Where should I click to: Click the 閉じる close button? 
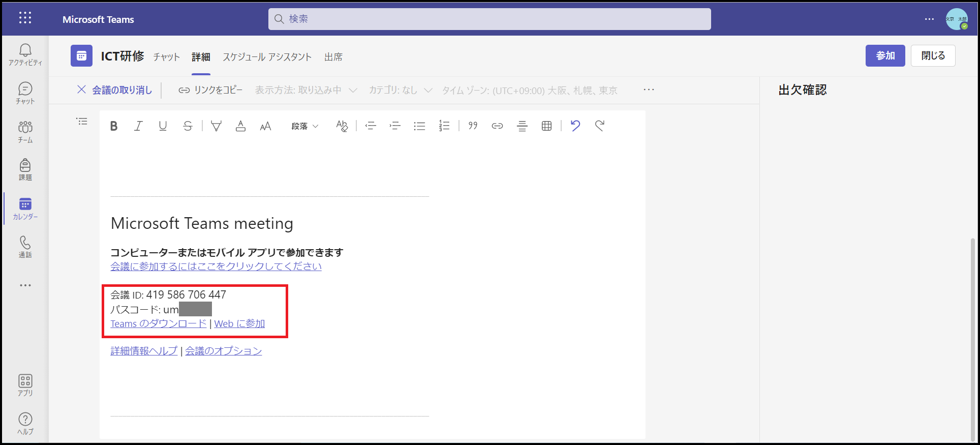933,55
